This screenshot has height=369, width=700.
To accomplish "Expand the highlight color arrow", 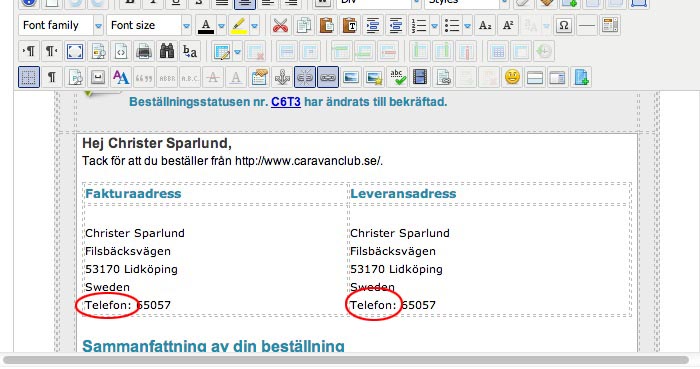I will pyautogui.click(x=254, y=26).
